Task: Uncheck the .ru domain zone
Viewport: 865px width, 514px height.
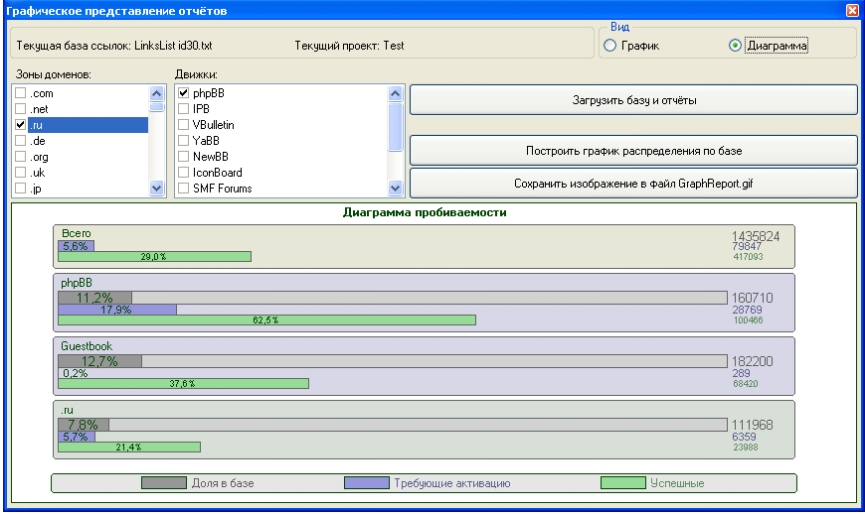Action: [20, 125]
